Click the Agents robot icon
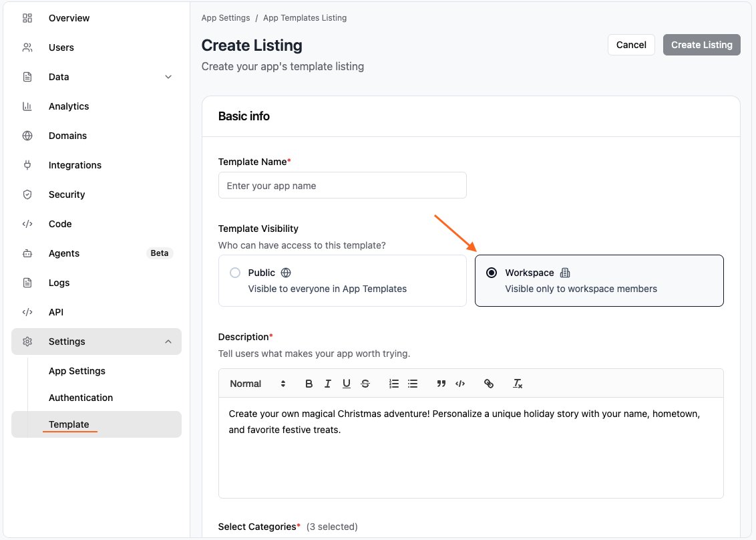Viewport: 756px width, 540px height. tap(27, 254)
